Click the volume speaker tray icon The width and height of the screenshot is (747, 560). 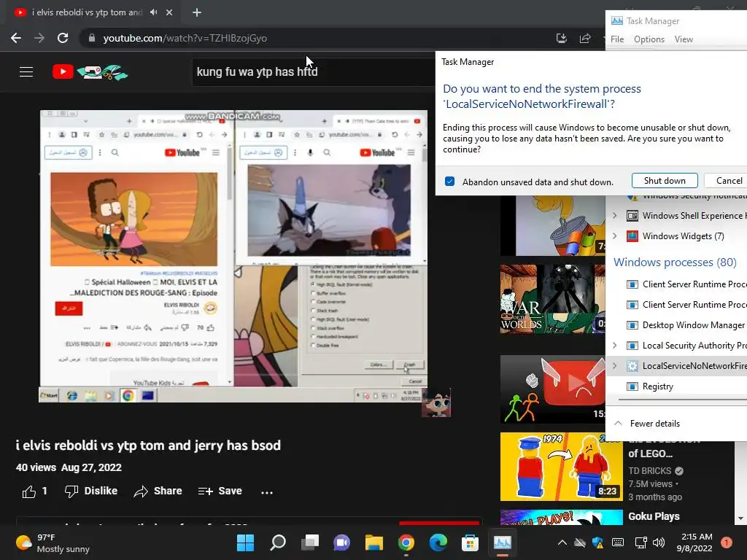click(x=659, y=542)
